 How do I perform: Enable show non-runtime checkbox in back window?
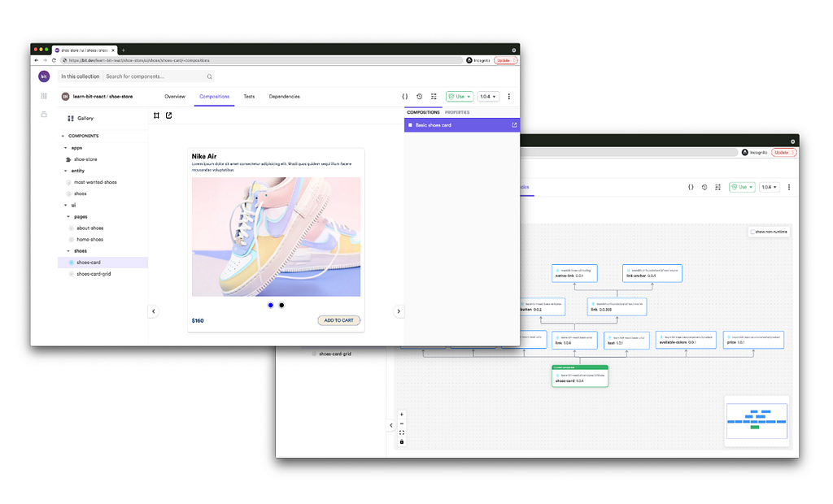[752, 232]
